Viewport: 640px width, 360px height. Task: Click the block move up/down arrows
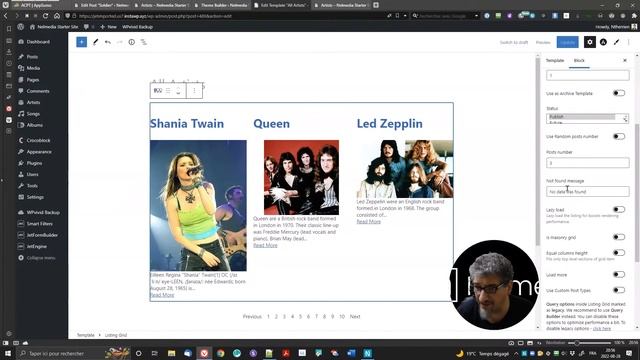click(x=178, y=91)
